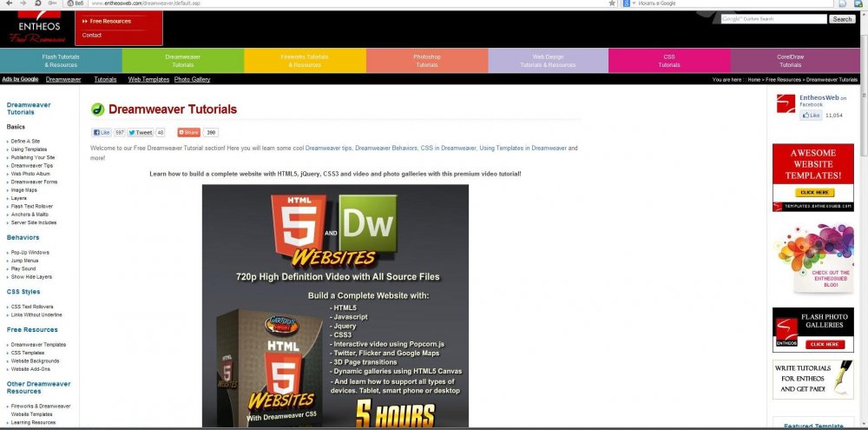This screenshot has width=868, height=430.
Task: Click the browser address bar URL
Action: [x=146, y=3]
